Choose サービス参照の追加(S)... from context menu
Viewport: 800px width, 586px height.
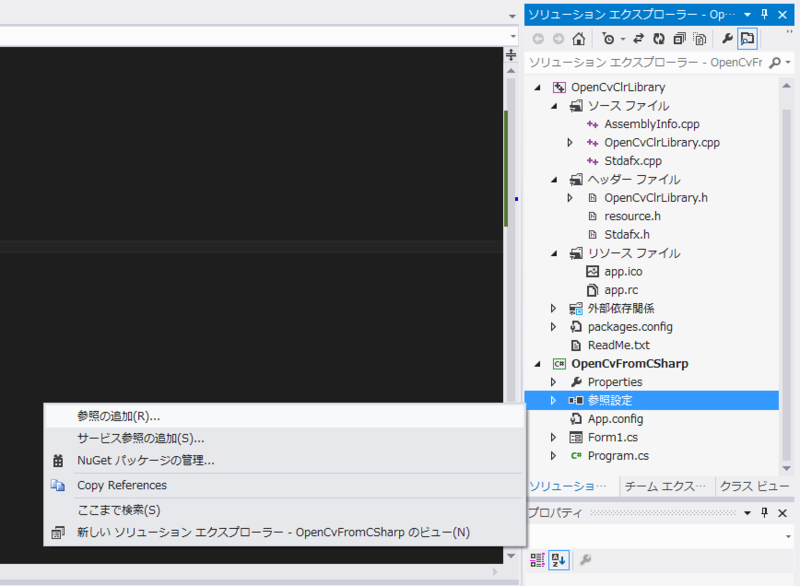[284, 438]
